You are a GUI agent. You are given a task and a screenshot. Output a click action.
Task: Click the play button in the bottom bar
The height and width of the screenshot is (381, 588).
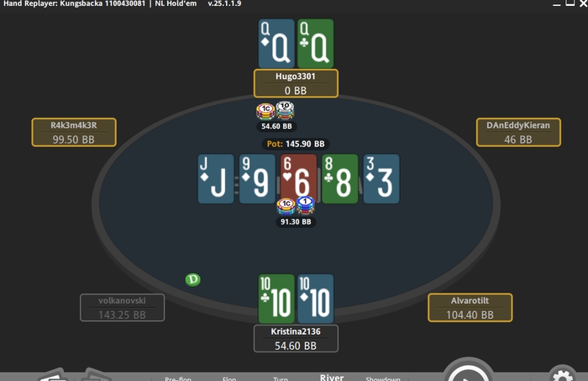(469, 372)
